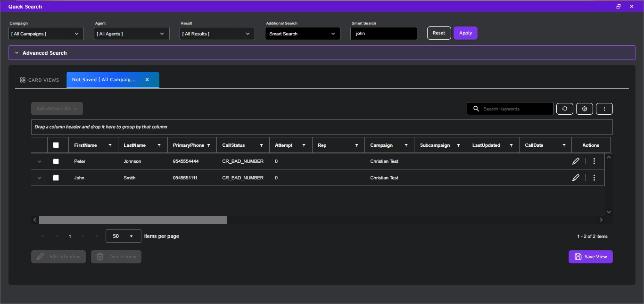This screenshot has height=304, width=644.
Task: Click the horizontal scrollbar thumb
Action: tap(133, 220)
